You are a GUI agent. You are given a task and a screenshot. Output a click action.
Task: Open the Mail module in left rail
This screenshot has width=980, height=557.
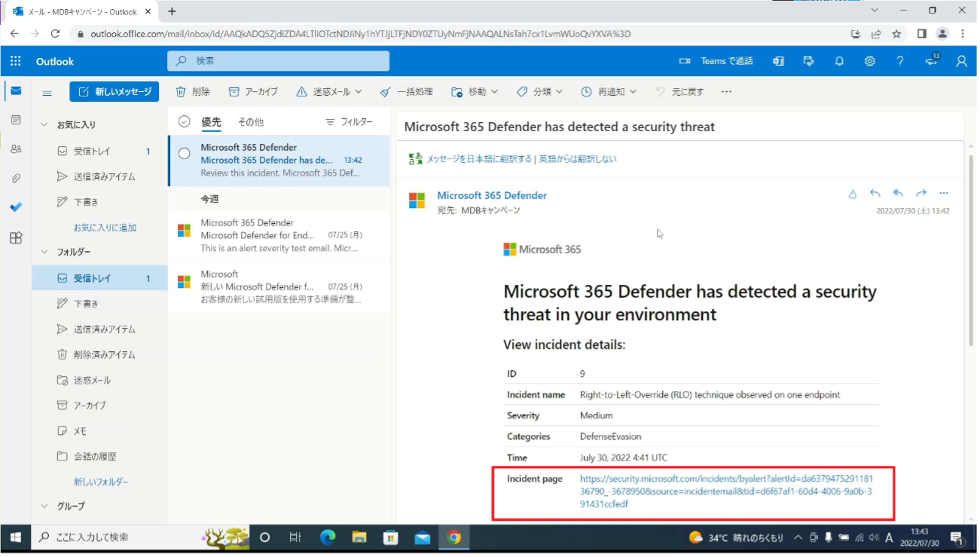point(16,90)
